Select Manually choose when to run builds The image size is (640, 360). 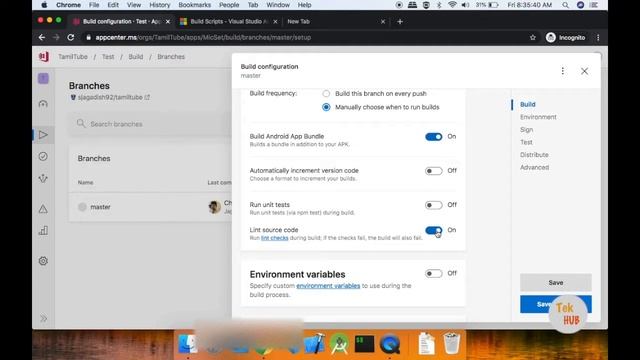pos(326,107)
